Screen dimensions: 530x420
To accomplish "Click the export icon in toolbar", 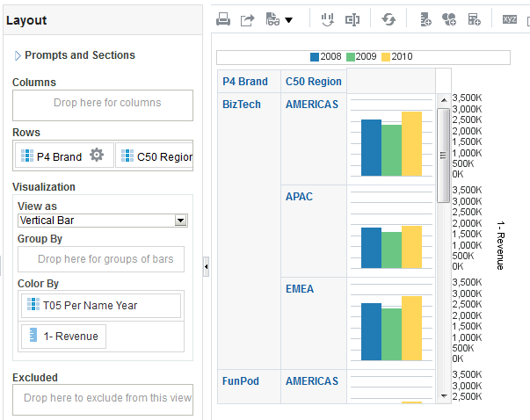I will pos(247,18).
